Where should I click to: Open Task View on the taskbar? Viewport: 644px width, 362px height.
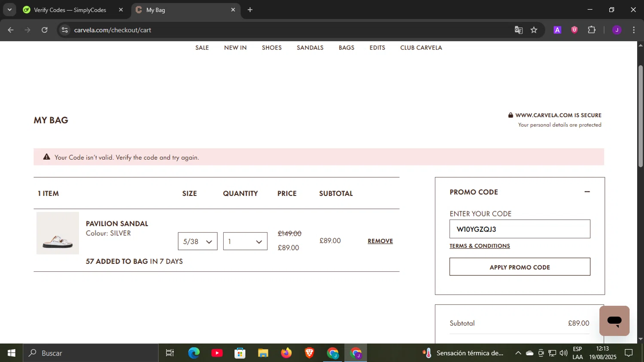pyautogui.click(x=170, y=353)
